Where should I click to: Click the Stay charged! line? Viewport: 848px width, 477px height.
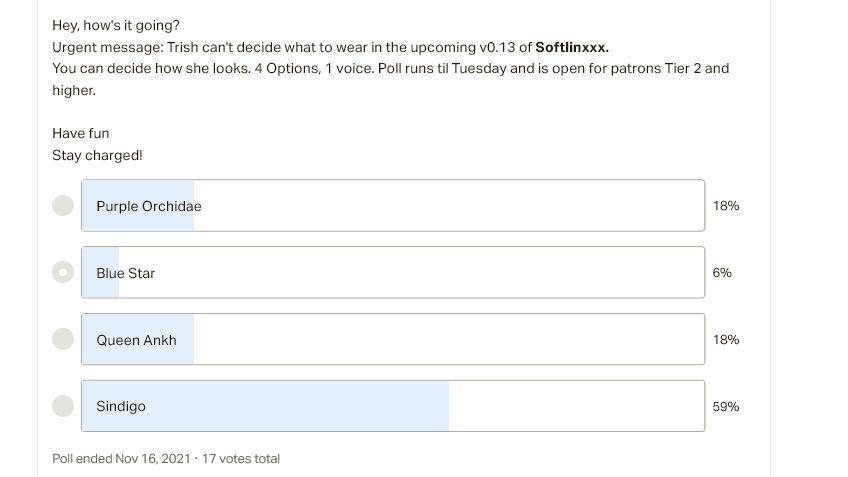click(x=97, y=155)
